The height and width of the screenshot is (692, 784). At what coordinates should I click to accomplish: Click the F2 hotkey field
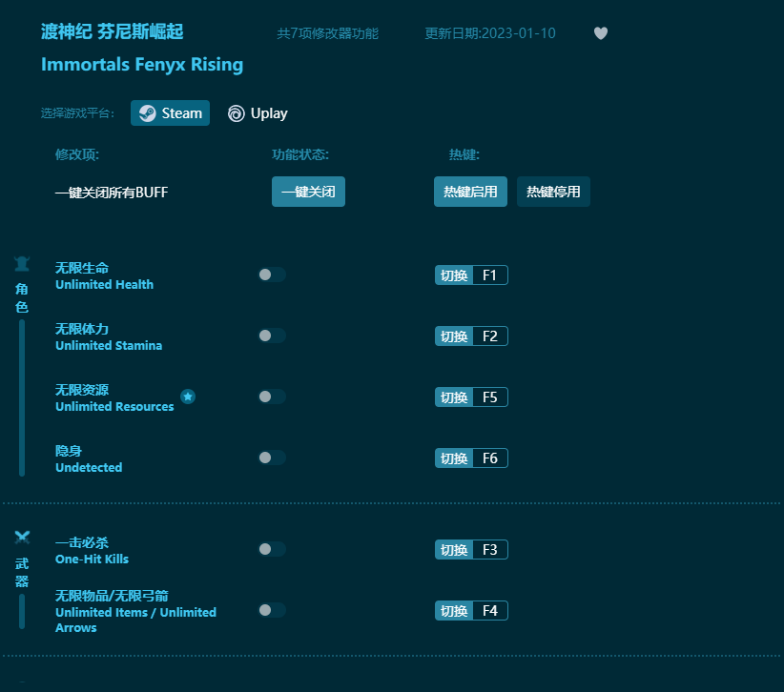pyautogui.click(x=490, y=336)
